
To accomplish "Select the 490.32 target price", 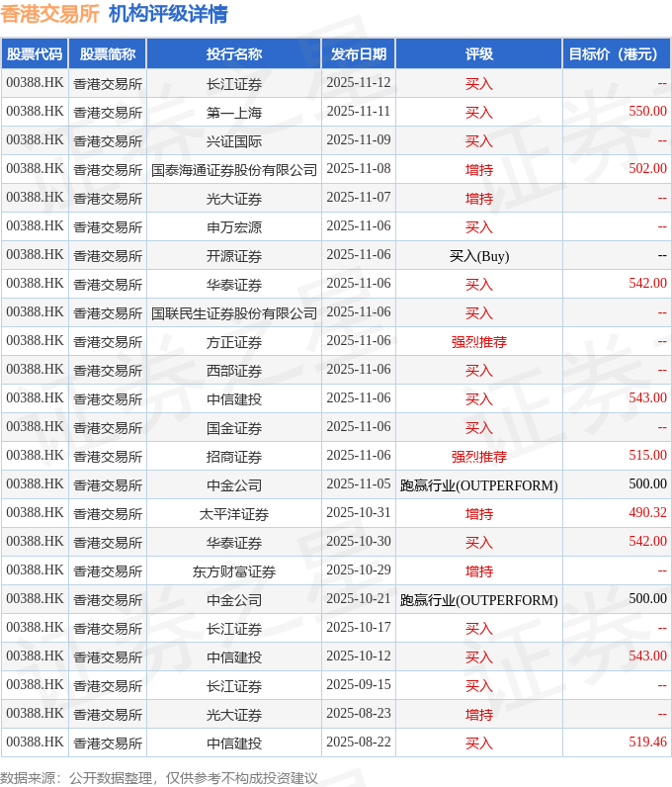I will pos(647,512).
